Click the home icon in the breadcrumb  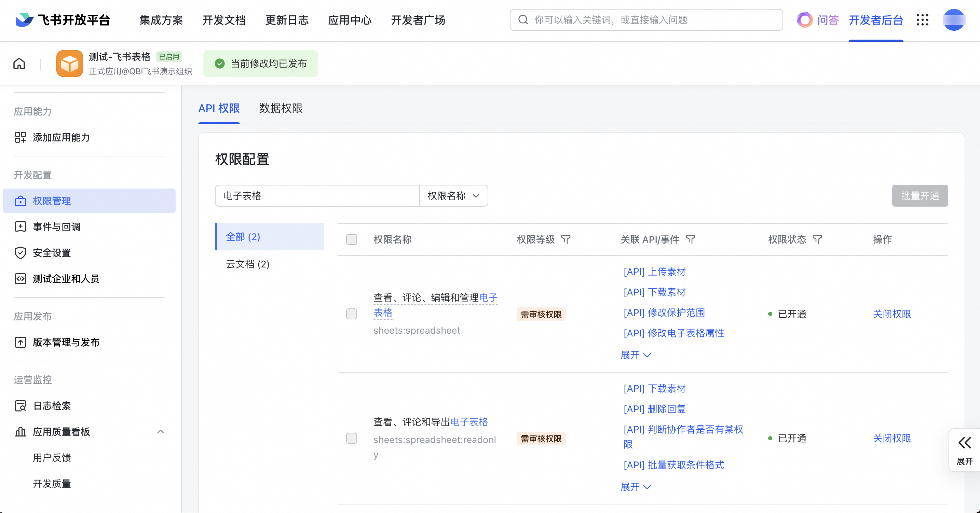(19, 64)
